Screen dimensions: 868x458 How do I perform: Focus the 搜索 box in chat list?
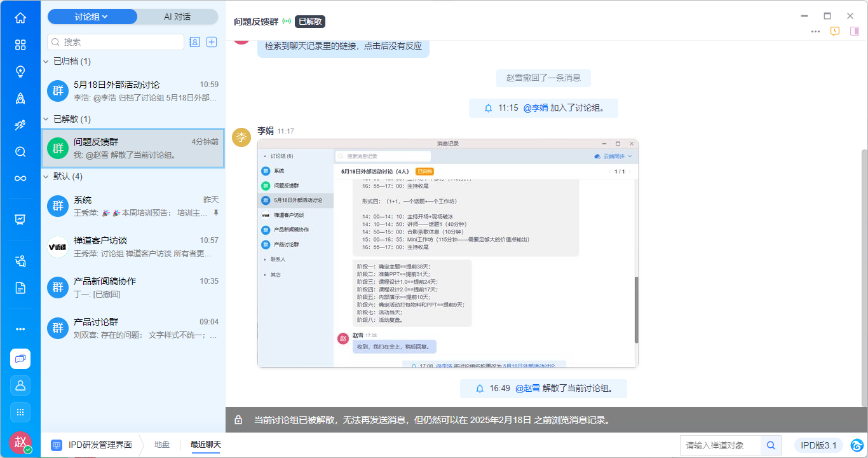point(116,42)
